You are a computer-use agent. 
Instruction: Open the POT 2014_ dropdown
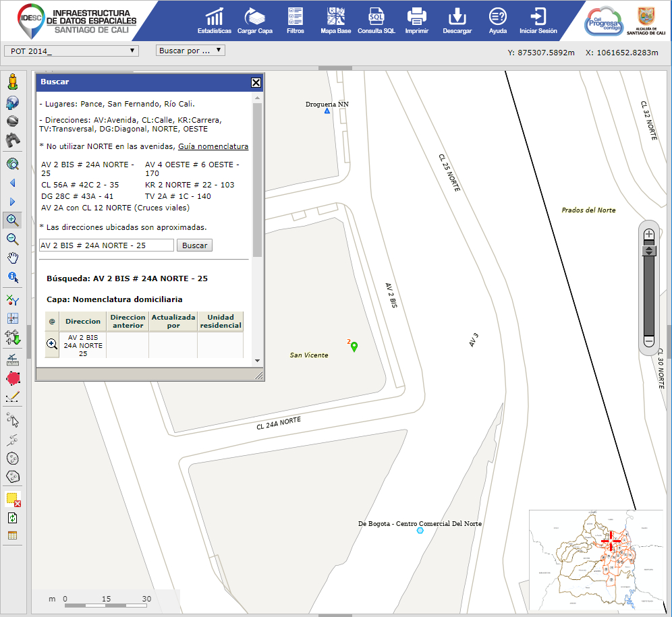pyautogui.click(x=71, y=51)
